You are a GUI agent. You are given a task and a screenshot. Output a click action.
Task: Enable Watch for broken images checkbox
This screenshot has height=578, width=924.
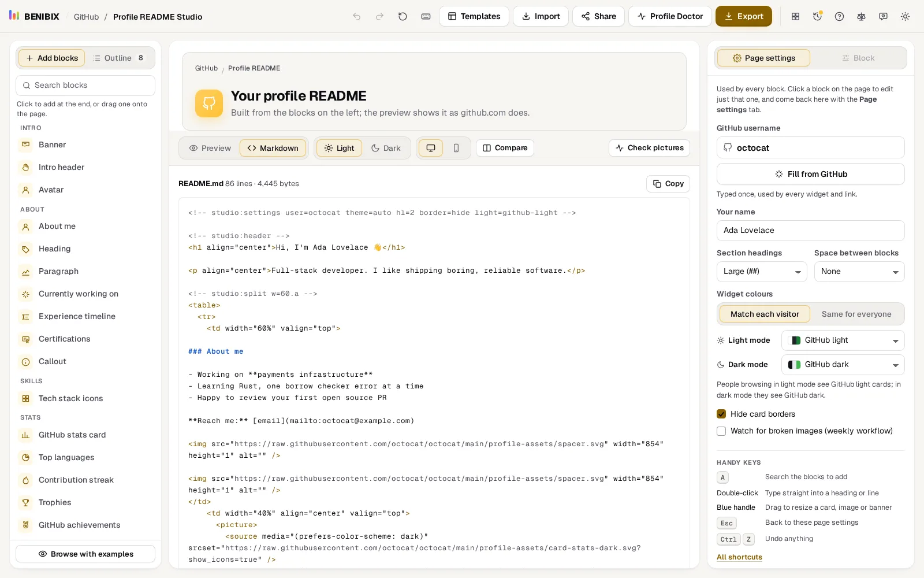721,431
